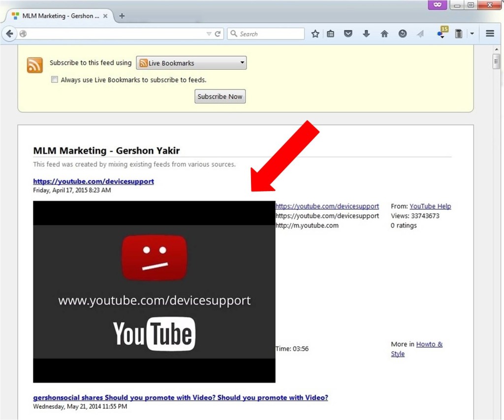Reload the page with the refresh icon

(x=218, y=34)
